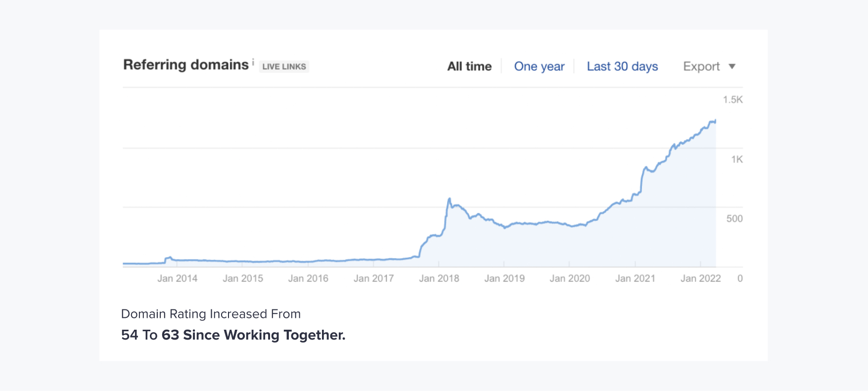Click the Jan 2020 axis label
868x391 pixels.
[570, 278]
